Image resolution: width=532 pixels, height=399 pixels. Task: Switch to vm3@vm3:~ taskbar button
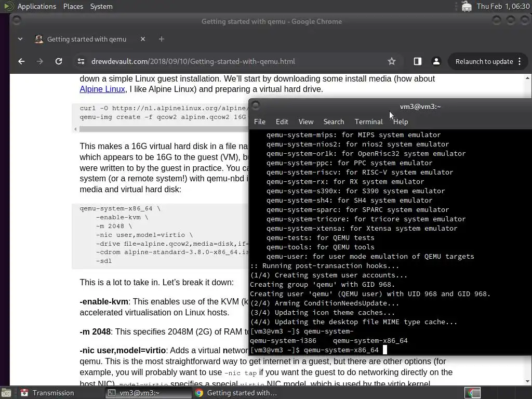[x=149, y=393]
